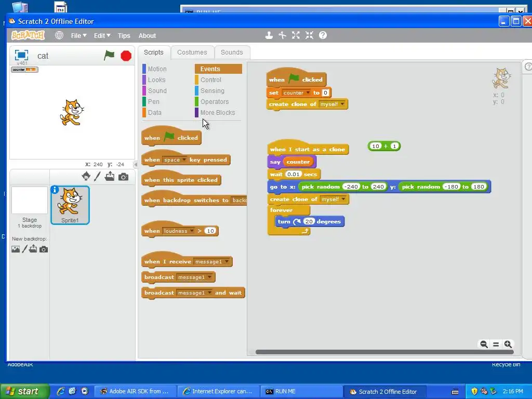
Task: Upload sprite from file
Action: (110, 177)
